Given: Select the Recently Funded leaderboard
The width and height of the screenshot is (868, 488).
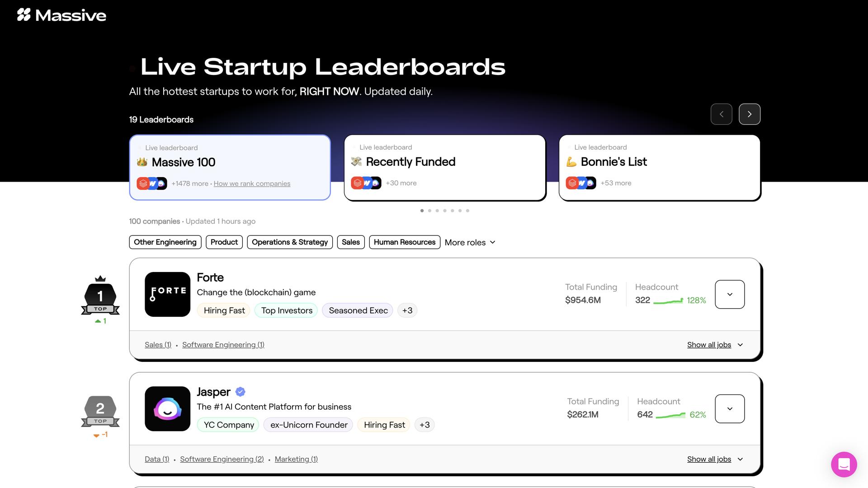Looking at the screenshot, I should pos(444,167).
